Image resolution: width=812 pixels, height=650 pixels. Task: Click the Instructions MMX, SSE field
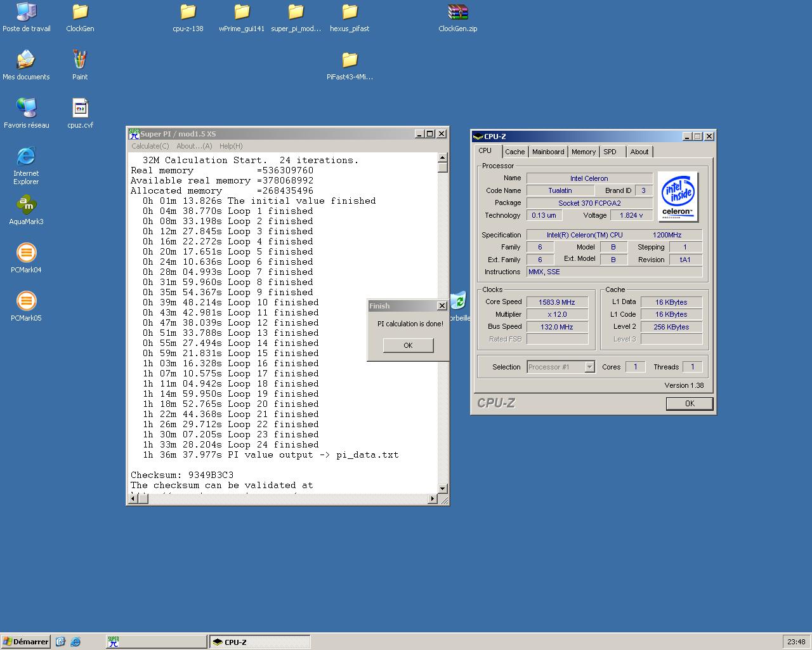point(614,272)
